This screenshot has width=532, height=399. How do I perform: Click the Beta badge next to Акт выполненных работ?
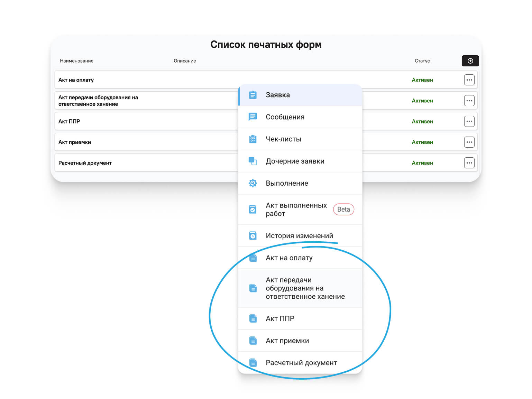click(x=343, y=210)
